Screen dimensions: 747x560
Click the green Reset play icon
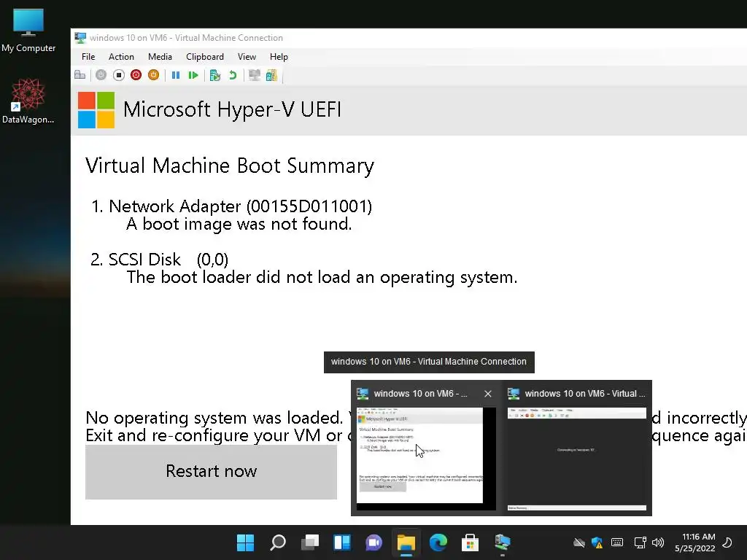(193, 75)
